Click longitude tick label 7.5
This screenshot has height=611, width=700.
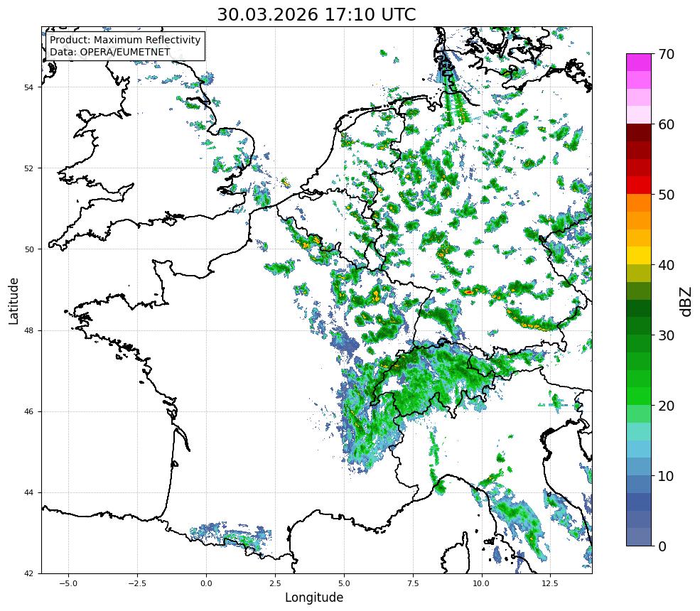tap(413, 583)
